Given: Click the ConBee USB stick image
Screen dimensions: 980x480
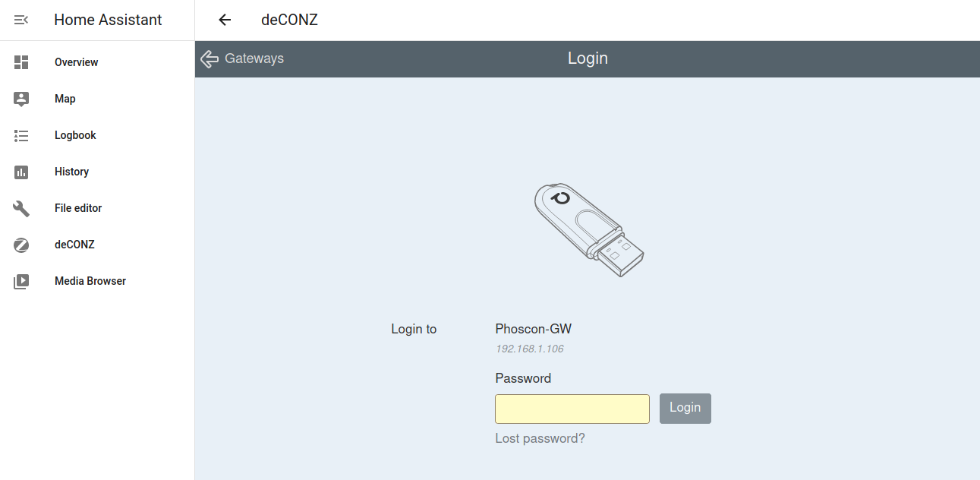Looking at the screenshot, I should [588, 229].
